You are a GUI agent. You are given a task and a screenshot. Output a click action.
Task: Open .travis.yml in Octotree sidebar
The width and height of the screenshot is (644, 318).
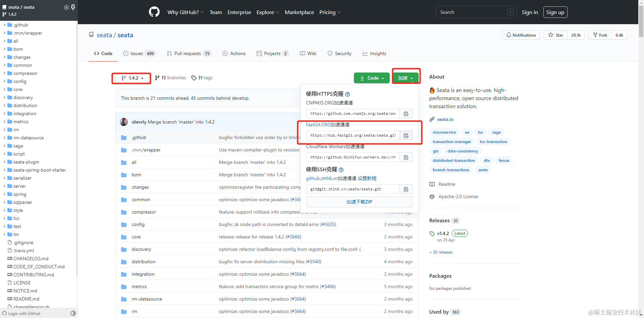[23, 251]
